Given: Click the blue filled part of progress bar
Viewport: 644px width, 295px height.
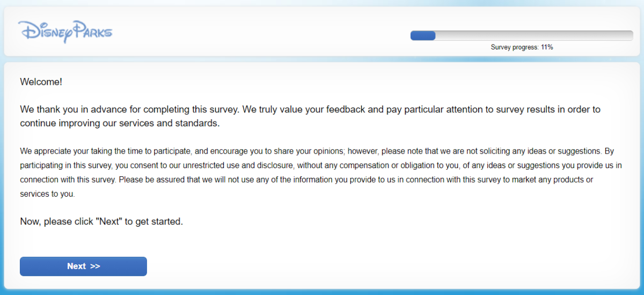Looking at the screenshot, I should [x=423, y=35].
